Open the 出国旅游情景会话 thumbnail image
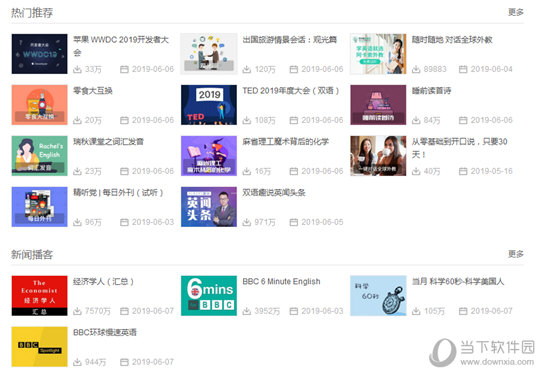This screenshot has height=381, width=550. [x=209, y=54]
